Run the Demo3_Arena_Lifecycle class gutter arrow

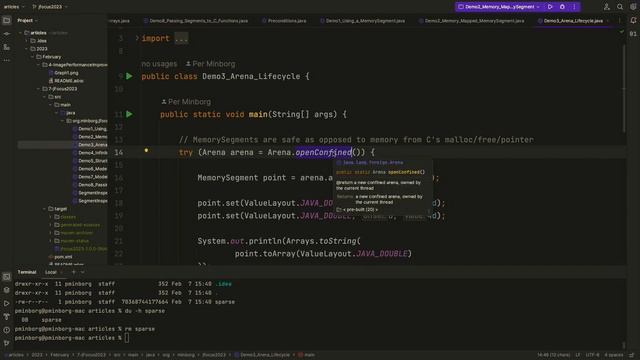coord(129,76)
